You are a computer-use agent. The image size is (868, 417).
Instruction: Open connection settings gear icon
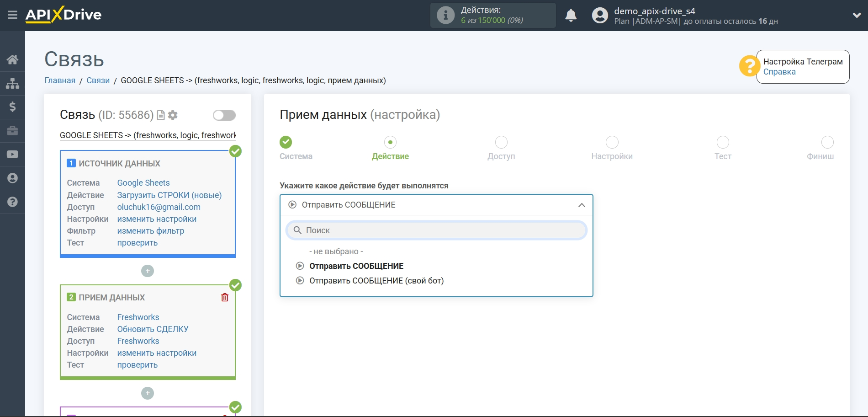173,115
